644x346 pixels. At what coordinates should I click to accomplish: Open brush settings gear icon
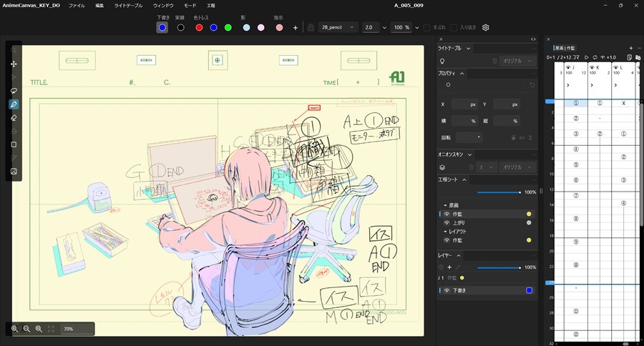[x=485, y=27]
